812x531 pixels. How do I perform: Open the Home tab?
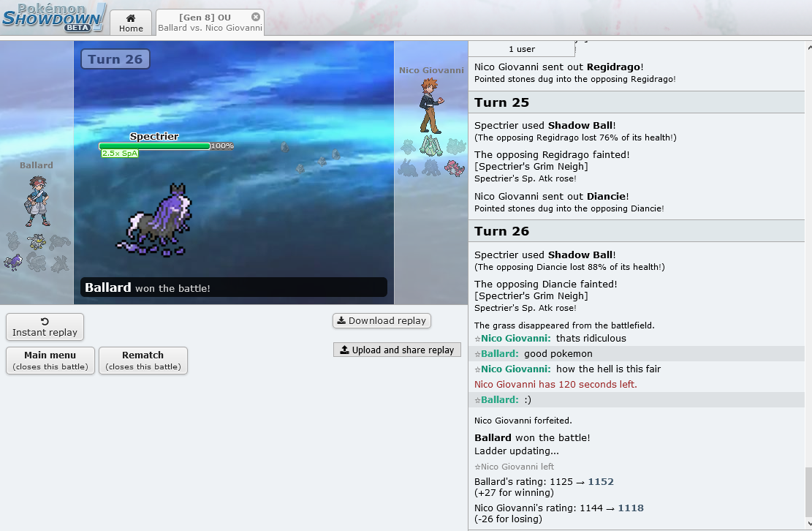(x=131, y=23)
